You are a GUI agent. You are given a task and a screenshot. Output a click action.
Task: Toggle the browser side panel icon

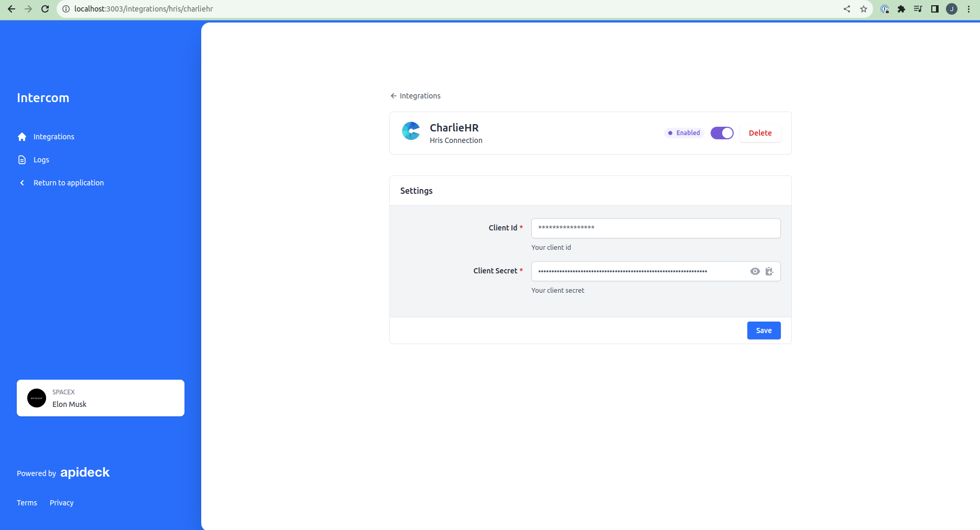tap(935, 9)
